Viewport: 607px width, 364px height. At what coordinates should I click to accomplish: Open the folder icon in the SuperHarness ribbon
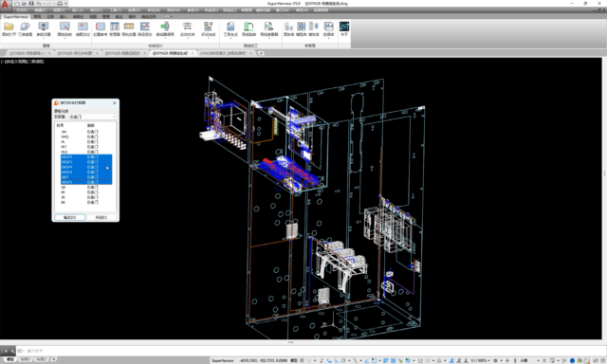(9, 27)
